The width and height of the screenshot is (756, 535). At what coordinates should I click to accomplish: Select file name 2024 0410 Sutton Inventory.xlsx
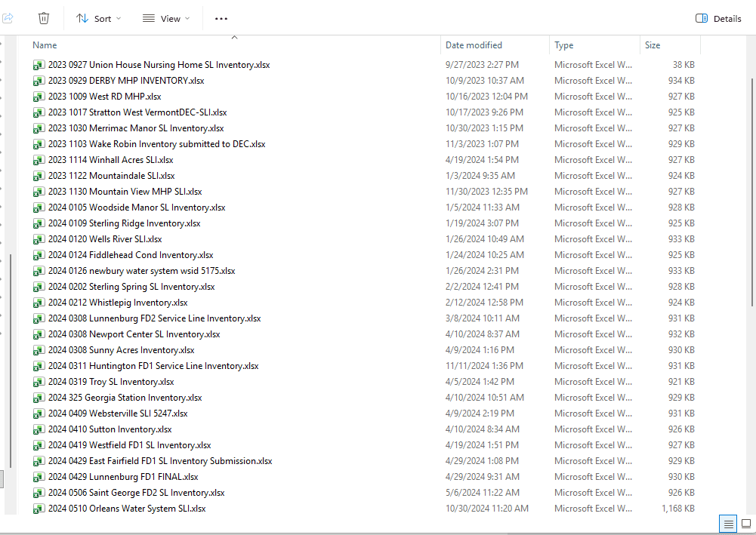point(110,429)
